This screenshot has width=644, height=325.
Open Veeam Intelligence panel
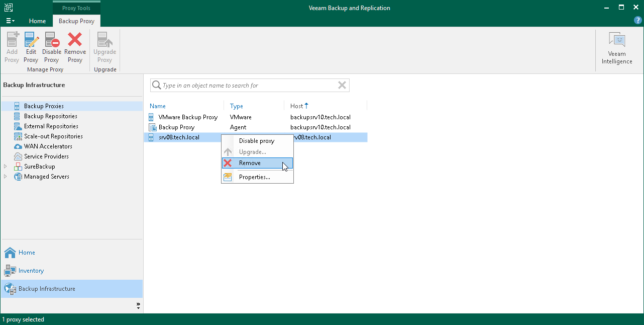pyautogui.click(x=617, y=49)
